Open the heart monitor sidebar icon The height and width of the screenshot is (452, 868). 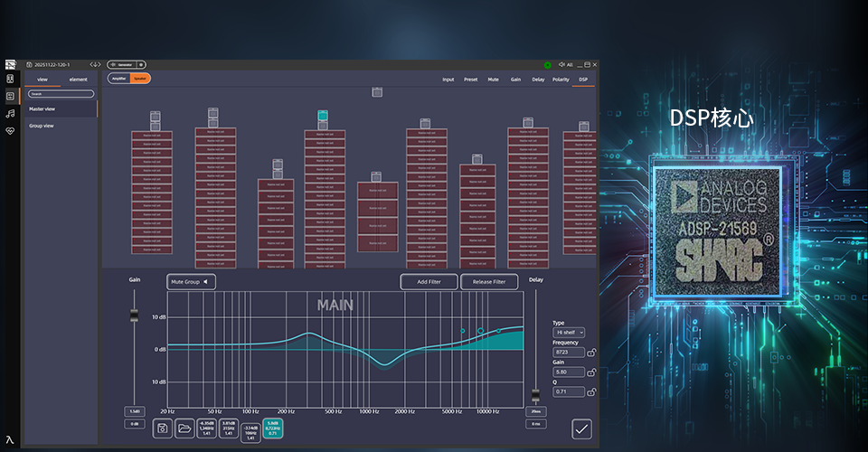click(x=11, y=130)
